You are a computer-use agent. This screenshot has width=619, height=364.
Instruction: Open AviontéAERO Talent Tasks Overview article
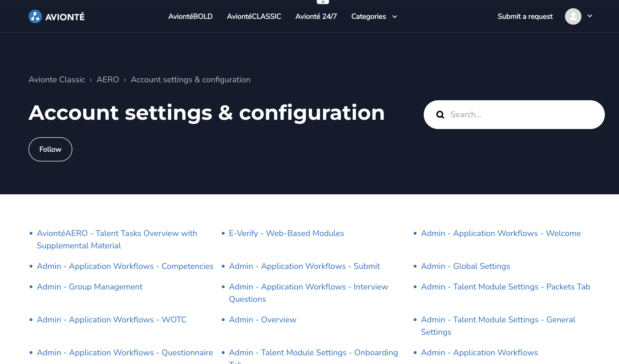[117, 239]
